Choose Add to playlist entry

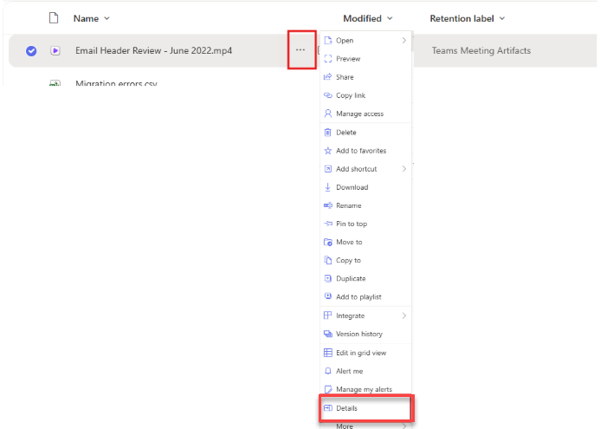pyautogui.click(x=365, y=297)
